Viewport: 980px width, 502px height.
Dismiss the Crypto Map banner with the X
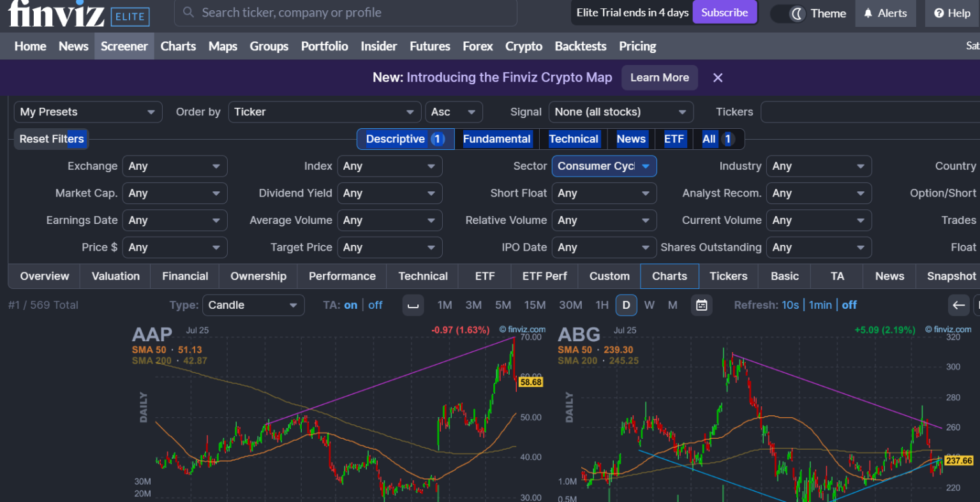point(717,77)
